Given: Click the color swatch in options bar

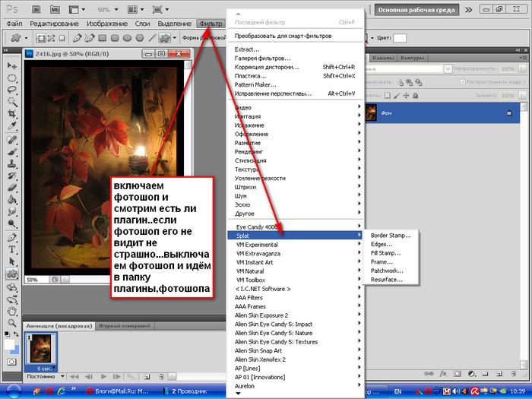Looking at the screenshot, I should pos(400,38).
